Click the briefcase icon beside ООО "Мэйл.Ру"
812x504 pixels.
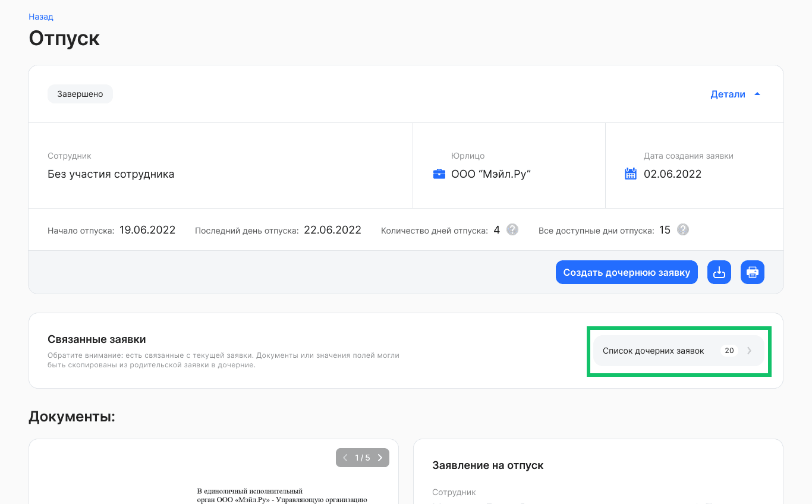[x=439, y=174]
